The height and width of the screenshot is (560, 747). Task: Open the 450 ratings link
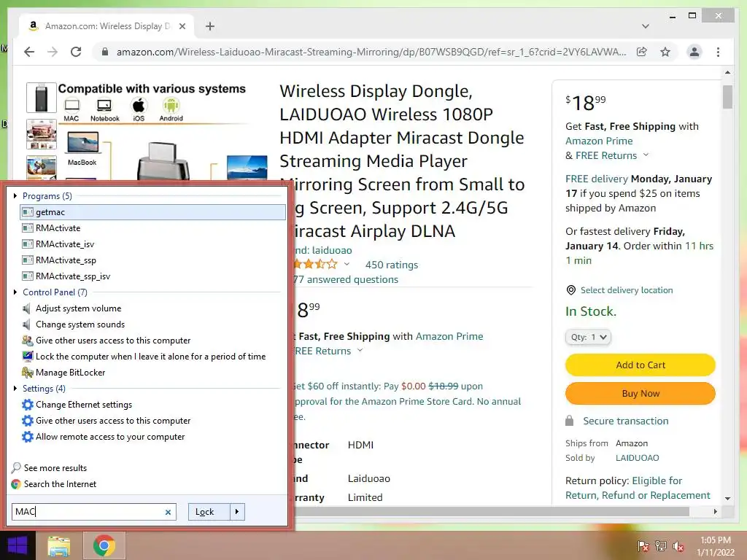pos(392,265)
